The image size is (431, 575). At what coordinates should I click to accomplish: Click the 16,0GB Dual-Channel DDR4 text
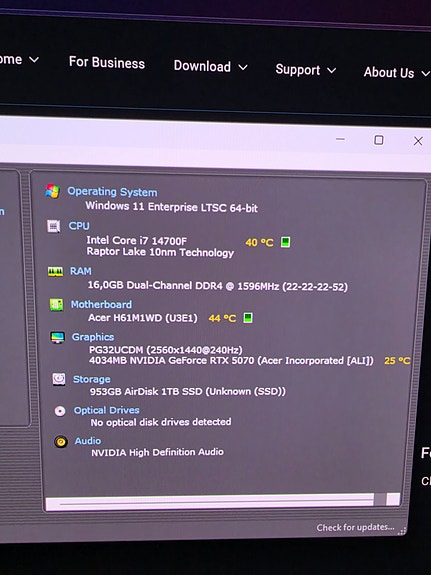pos(218,286)
